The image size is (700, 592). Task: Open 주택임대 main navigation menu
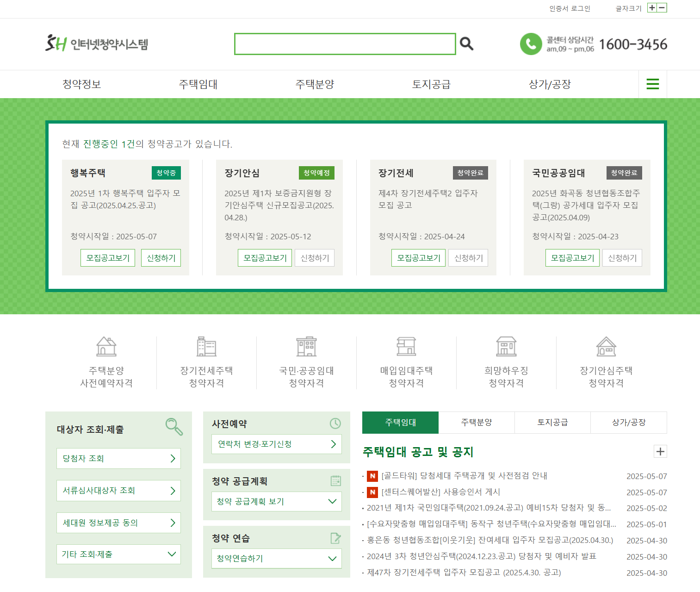tap(198, 84)
